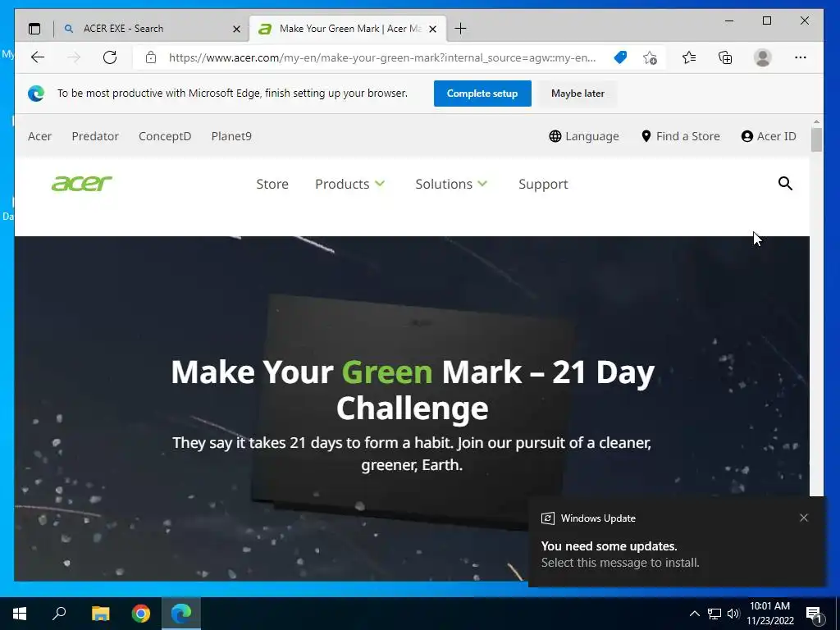Open the Action Center notifications icon
The width and height of the screenshot is (840, 630).
pyautogui.click(x=815, y=614)
